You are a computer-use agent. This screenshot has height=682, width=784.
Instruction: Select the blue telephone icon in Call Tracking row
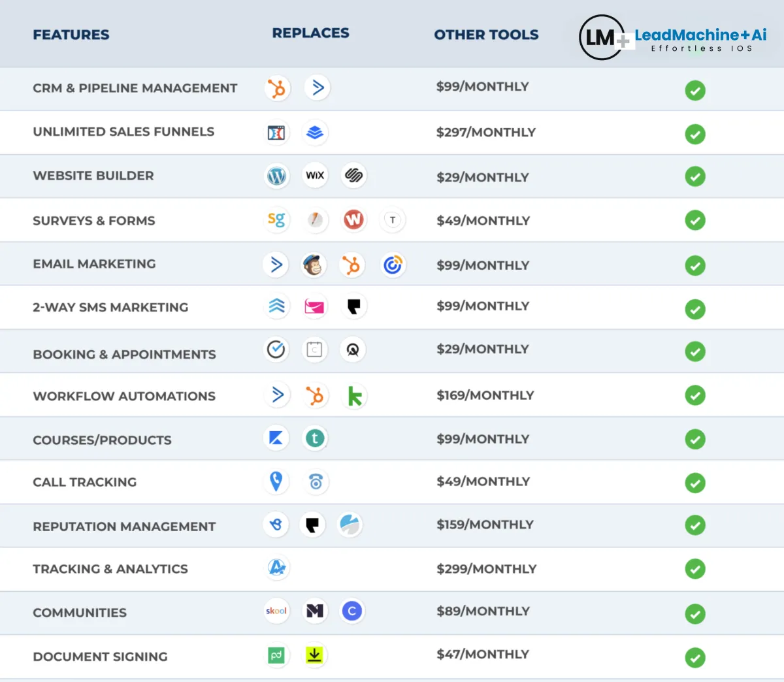pos(316,482)
